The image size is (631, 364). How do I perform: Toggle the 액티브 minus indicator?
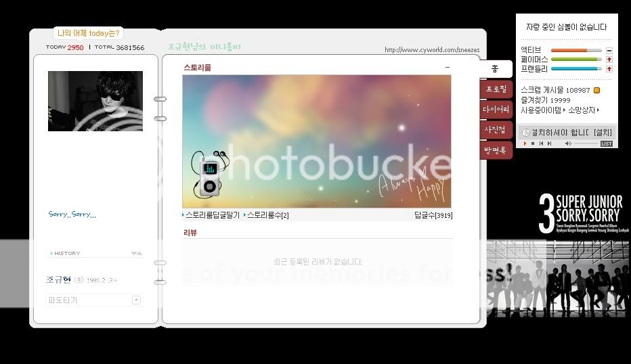(609, 50)
